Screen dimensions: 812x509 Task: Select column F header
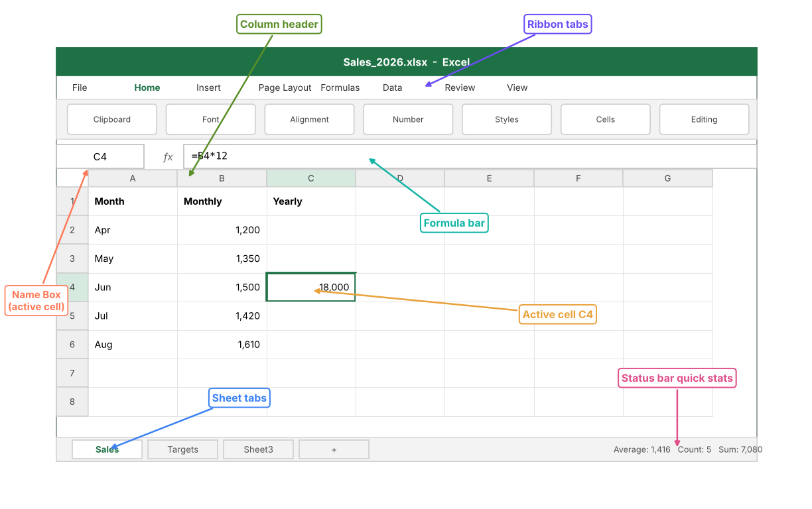pyautogui.click(x=578, y=178)
